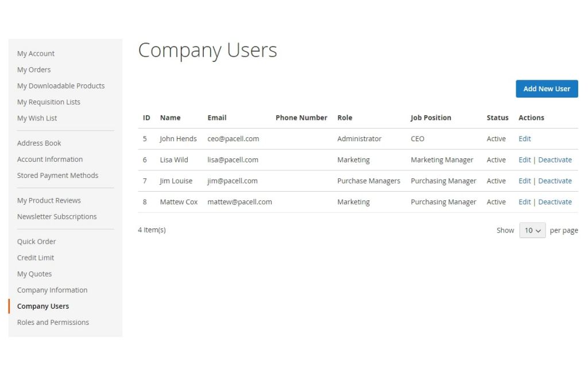Go to My Product Reviews
This screenshot has width=588, height=373.
pyautogui.click(x=49, y=200)
